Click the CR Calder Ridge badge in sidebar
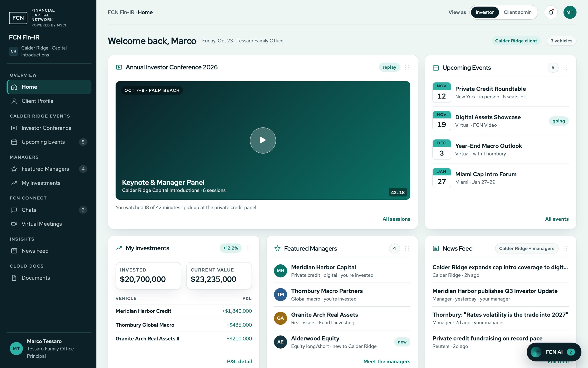Screen dimensions: 588x368 (x=13, y=51)
